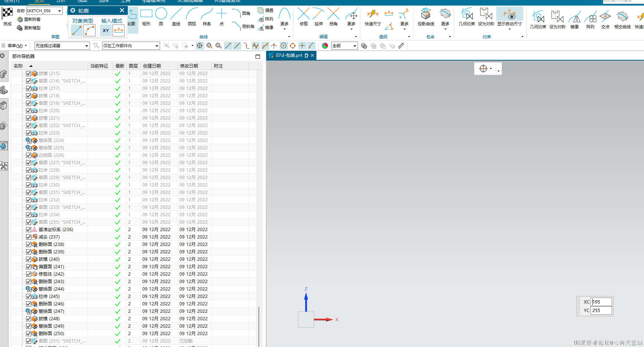Switch to the 07d-包装.prt document tab
The width and height of the screenshot is (644, 347).
(289, 55)
